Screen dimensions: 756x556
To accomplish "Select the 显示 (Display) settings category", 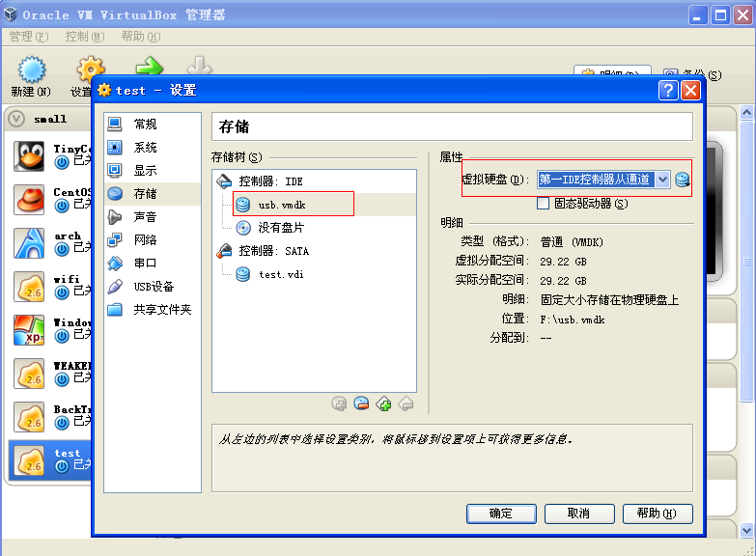I will click(x=152, y=171).
